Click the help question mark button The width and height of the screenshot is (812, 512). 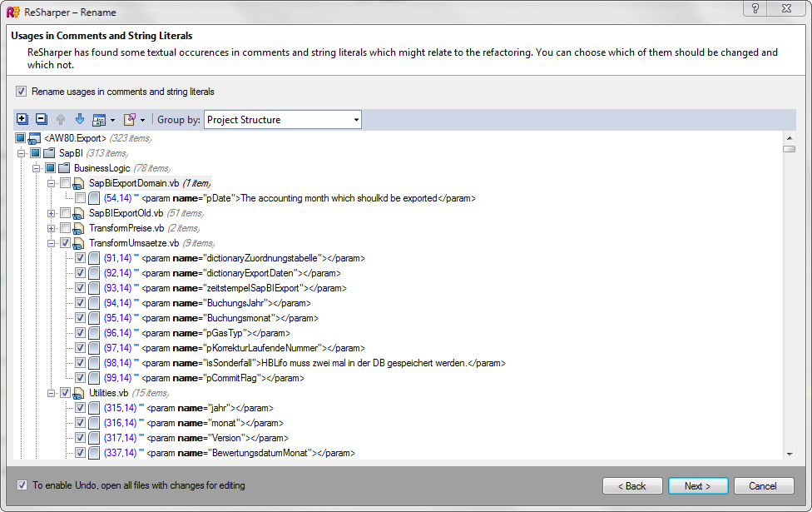pos(755,8)
